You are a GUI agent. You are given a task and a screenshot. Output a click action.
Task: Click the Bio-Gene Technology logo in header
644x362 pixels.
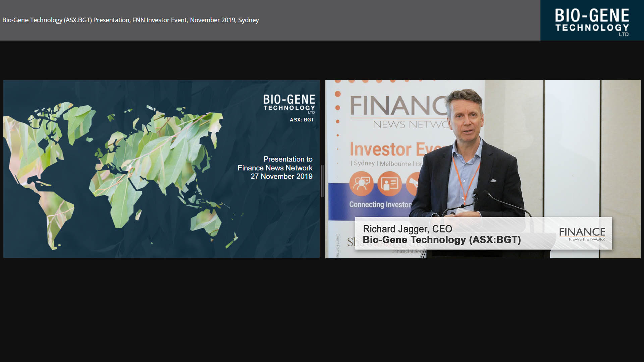point(592,21)
